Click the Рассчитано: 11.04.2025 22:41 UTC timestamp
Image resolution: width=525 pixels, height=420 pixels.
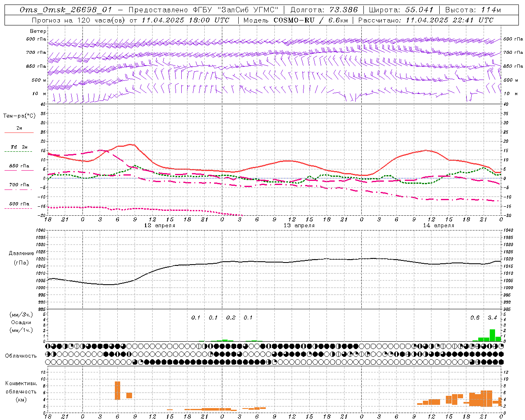(x=426, y=20)
